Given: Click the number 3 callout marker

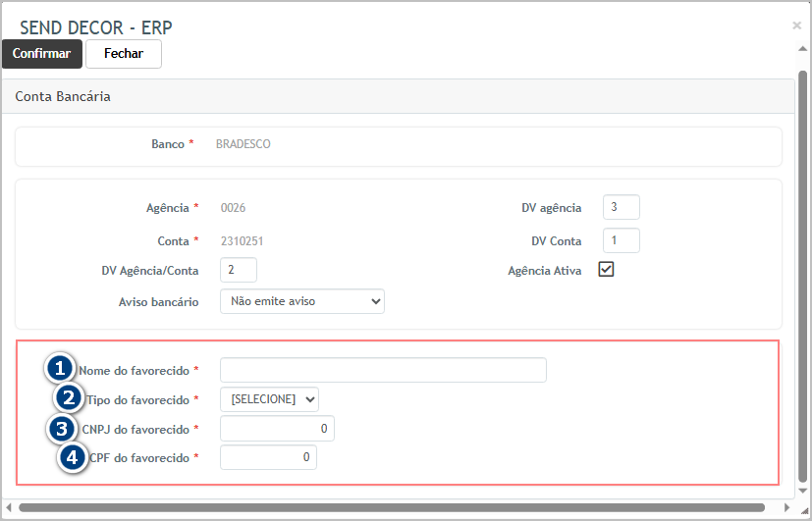Looking at the screenshot, I should (61, 428).
